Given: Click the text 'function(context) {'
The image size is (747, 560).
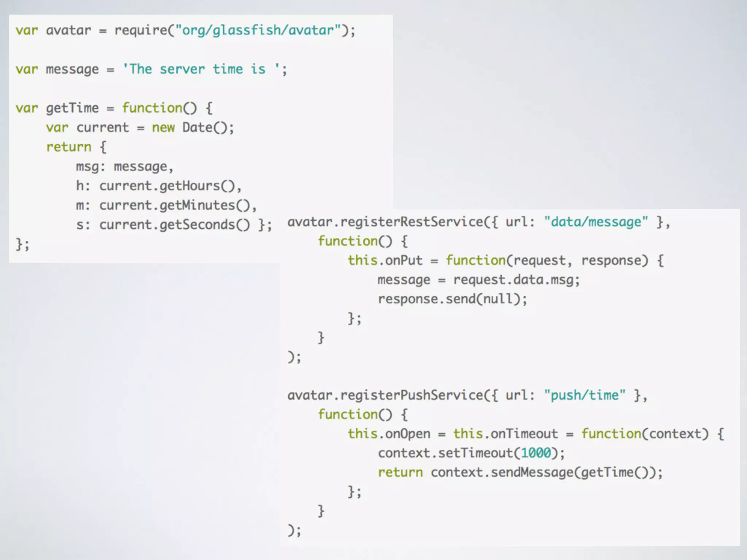Looking at the screenshot, I should 653,434.
